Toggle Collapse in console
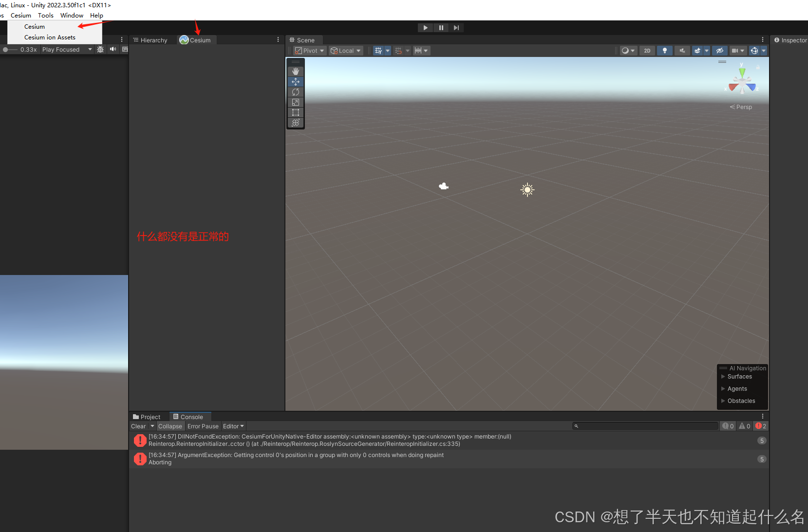 pyautogui.click(x=170, y=426)
